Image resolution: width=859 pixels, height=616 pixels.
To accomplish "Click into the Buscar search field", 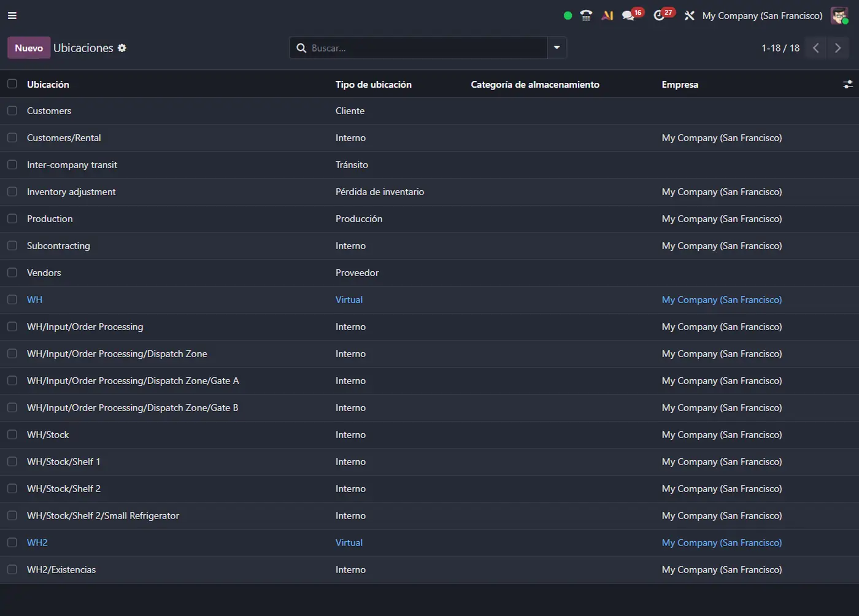I will (423, 48).
